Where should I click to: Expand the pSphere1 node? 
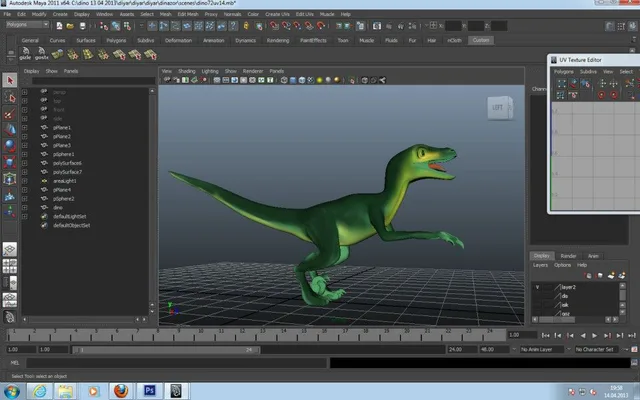click(24, 154)
